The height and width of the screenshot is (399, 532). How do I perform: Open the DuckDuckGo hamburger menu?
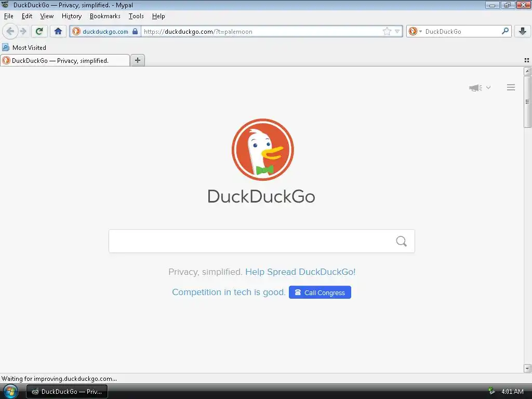coord(511,87)
